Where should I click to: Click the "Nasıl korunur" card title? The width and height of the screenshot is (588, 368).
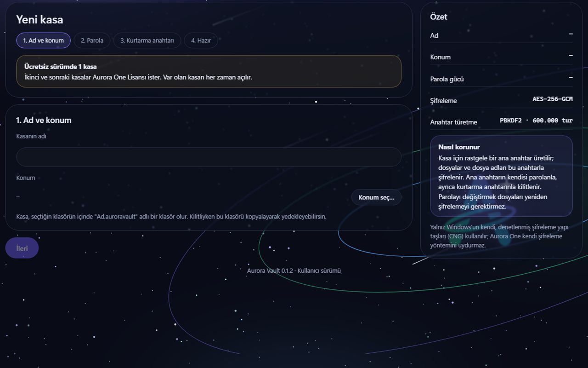[x=459, y=147]
